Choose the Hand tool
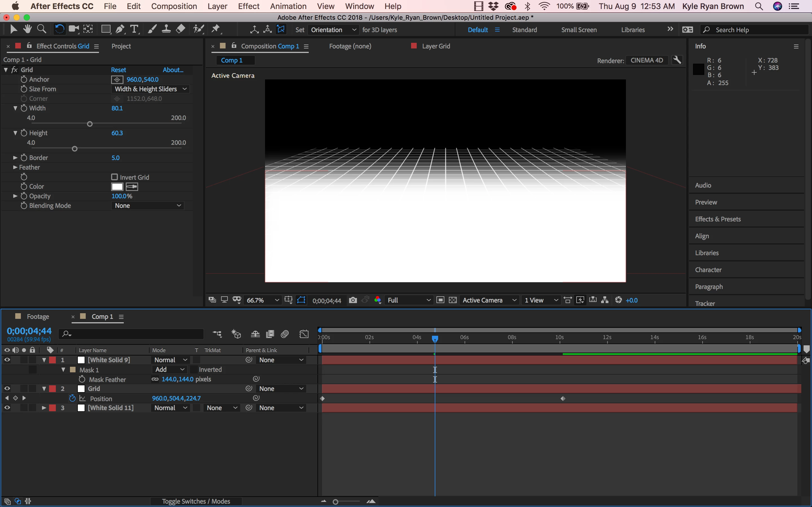Viewport: 812px width, 507px height. (28, 30)
